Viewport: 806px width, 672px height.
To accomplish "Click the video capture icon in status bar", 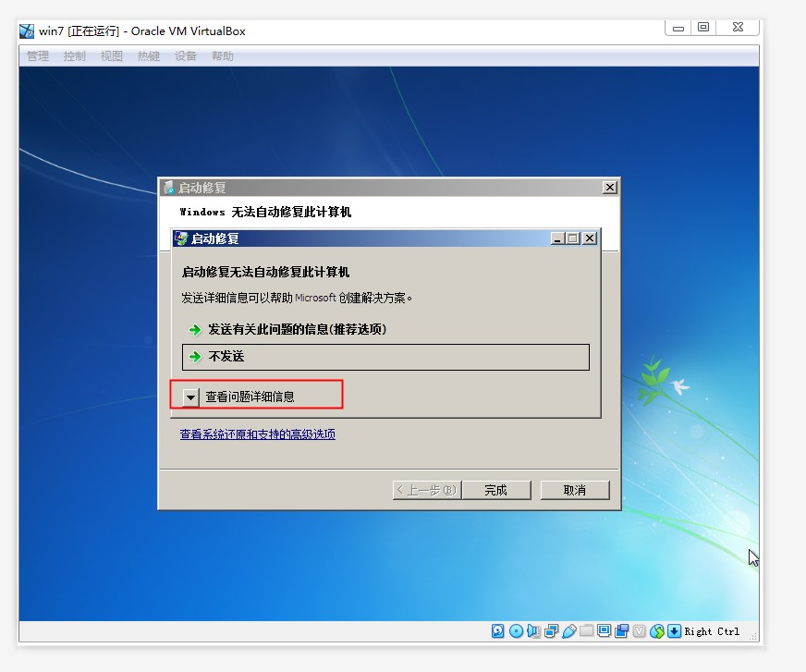I will pos(621,631).
